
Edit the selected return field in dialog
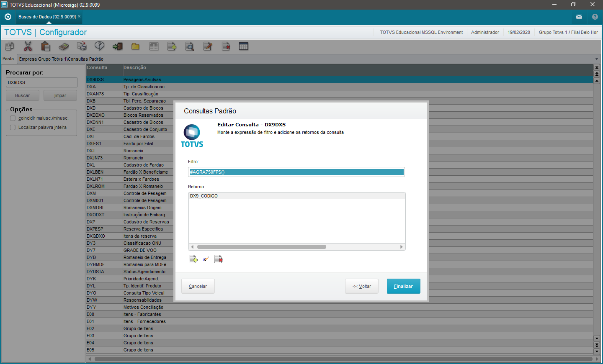tap(206, 259)
